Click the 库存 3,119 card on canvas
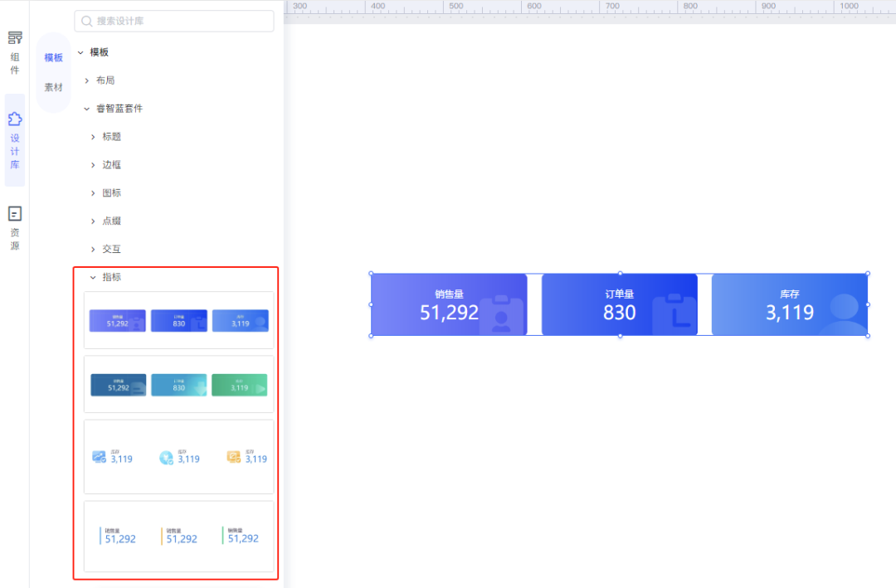 [x=790, y=304]
